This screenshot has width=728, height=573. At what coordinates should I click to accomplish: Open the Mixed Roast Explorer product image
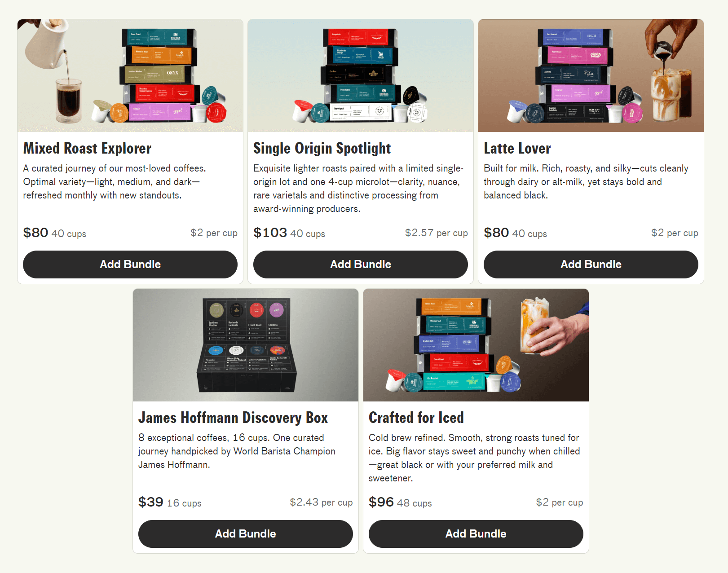pyautogui.click(x=130, y=75)
